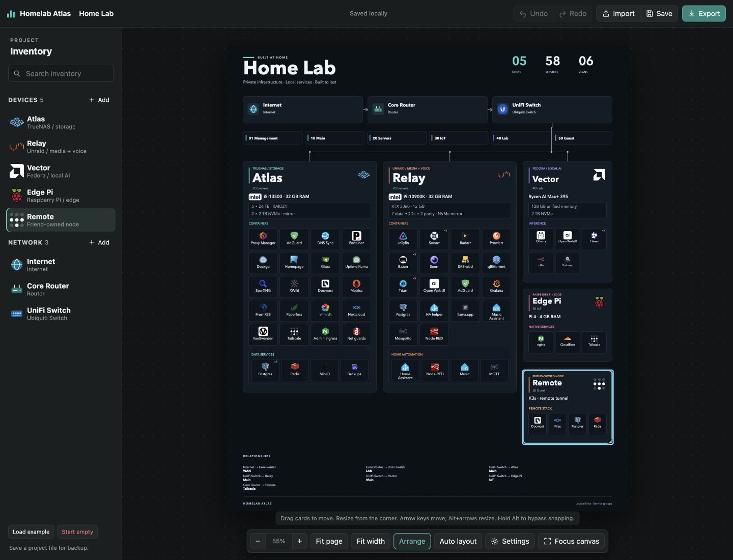The image size is (733, 560).
Task: Click the UniFi Switch node on canvas
Action: (x=552, y=109)
